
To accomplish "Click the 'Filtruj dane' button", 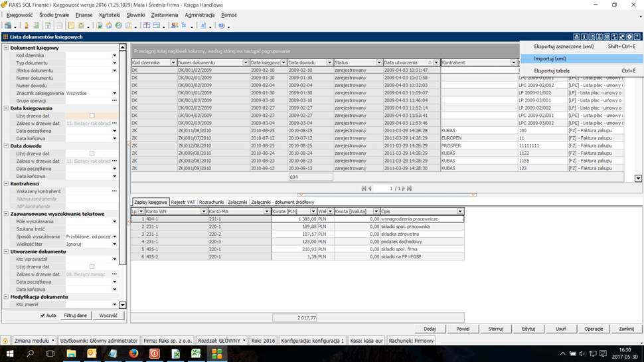I will click(75, 316).
